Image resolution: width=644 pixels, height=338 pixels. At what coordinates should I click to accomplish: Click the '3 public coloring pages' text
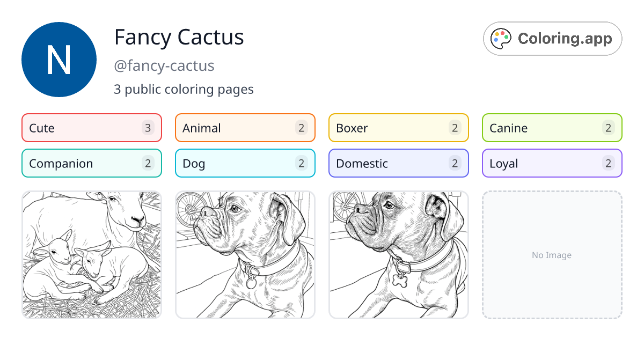coord(184,89)
